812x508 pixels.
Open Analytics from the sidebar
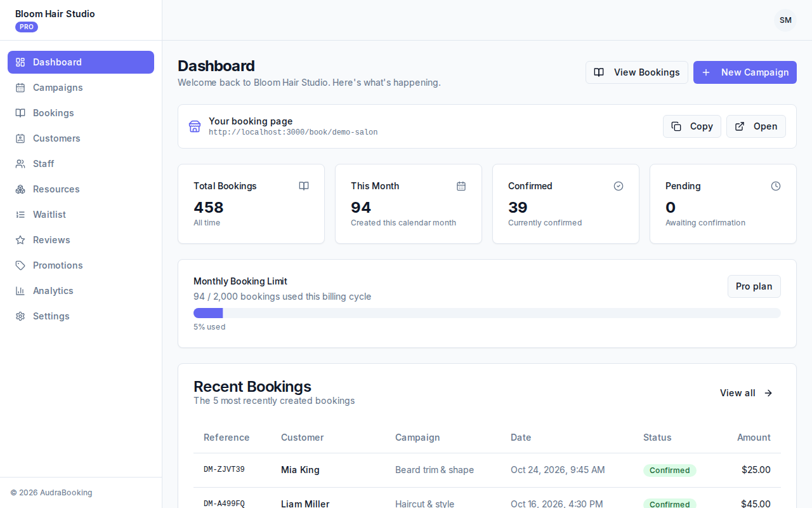[81, 291]
